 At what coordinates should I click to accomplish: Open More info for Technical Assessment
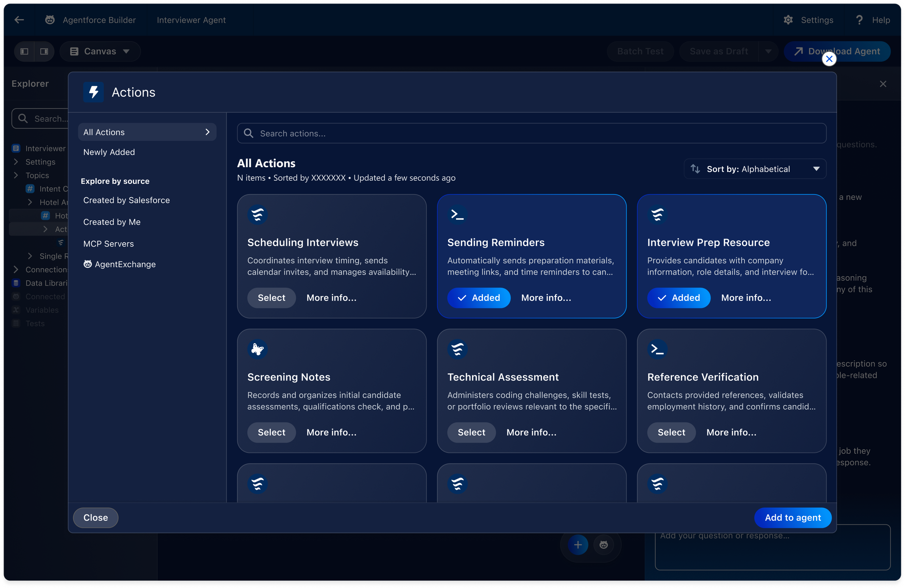tap(531, 432)
